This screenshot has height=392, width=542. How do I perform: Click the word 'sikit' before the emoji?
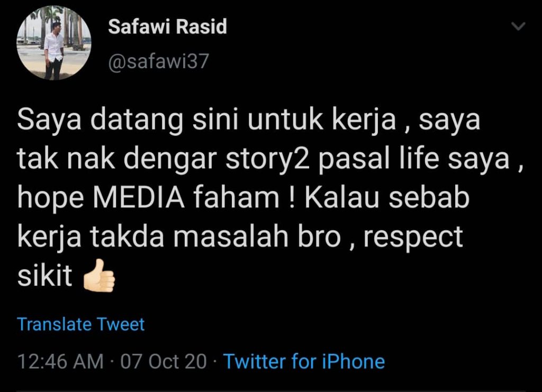tap(44, 275)
